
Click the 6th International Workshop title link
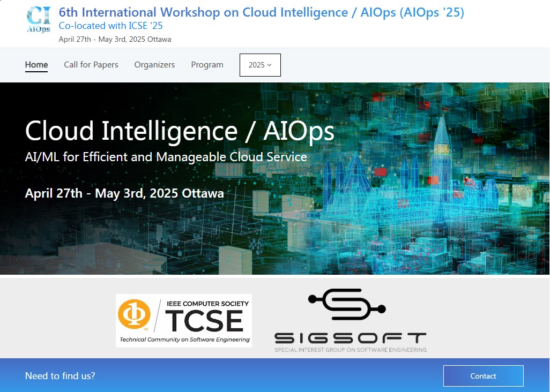[261, 12]
